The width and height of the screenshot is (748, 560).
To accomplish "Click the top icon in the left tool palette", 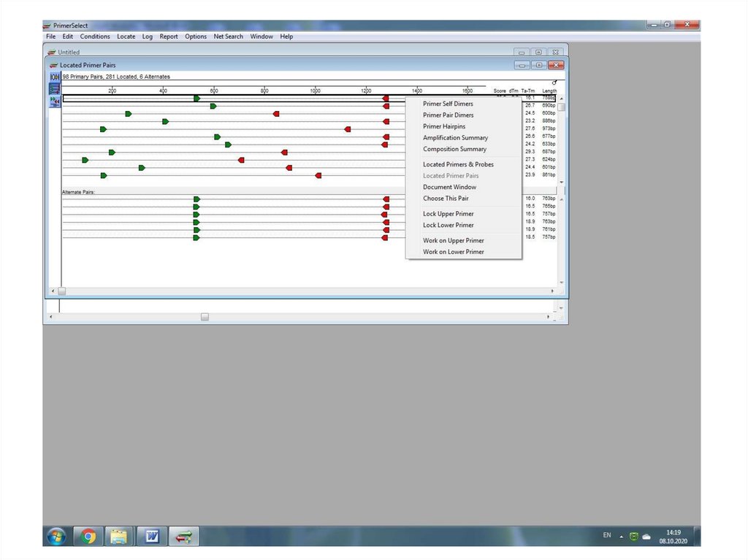I will coord(55,77).
